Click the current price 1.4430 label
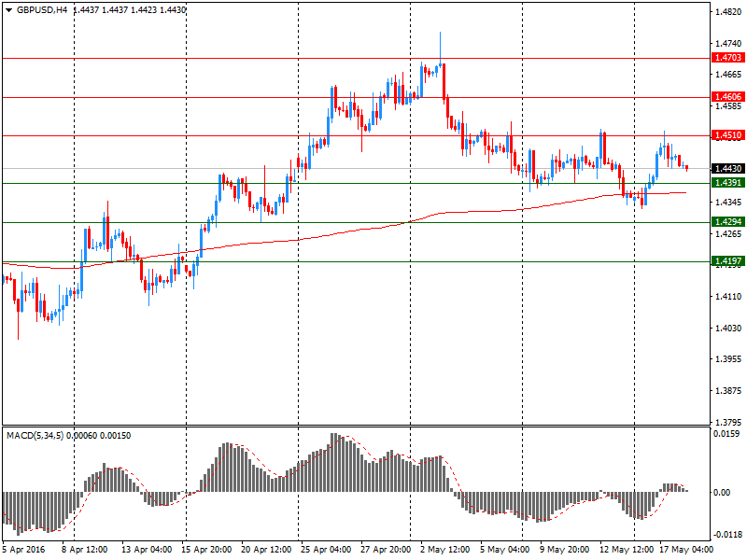The image size is (747, 560). (728, 169)
